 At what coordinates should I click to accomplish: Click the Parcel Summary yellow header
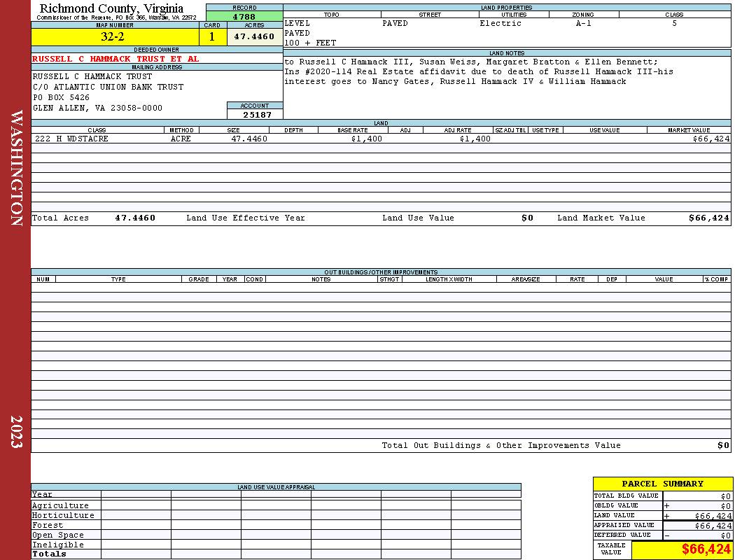[x=662, y=484]
